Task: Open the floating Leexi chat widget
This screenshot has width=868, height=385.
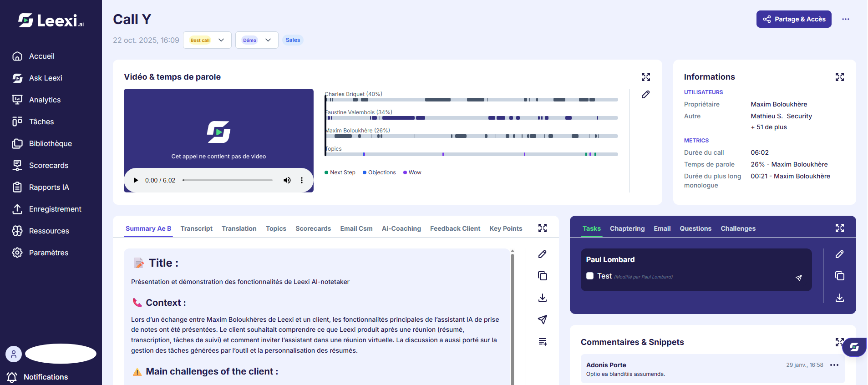Action: [x=854, y=347]
